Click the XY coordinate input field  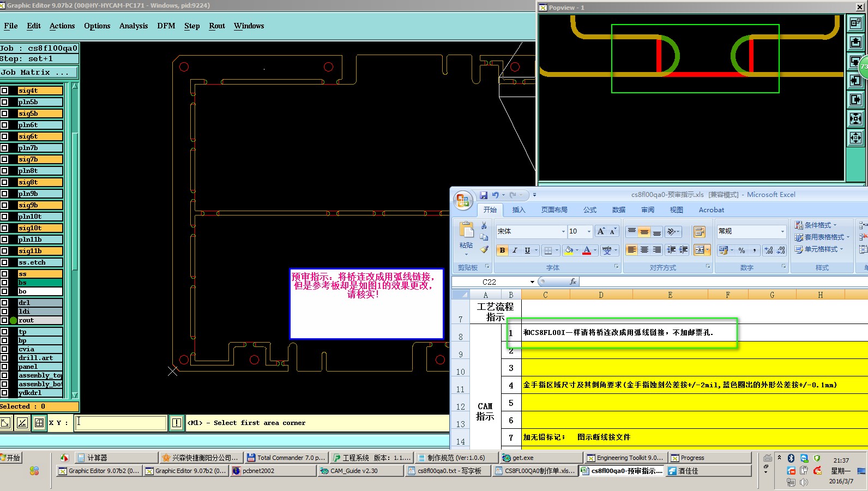[120, 423]
